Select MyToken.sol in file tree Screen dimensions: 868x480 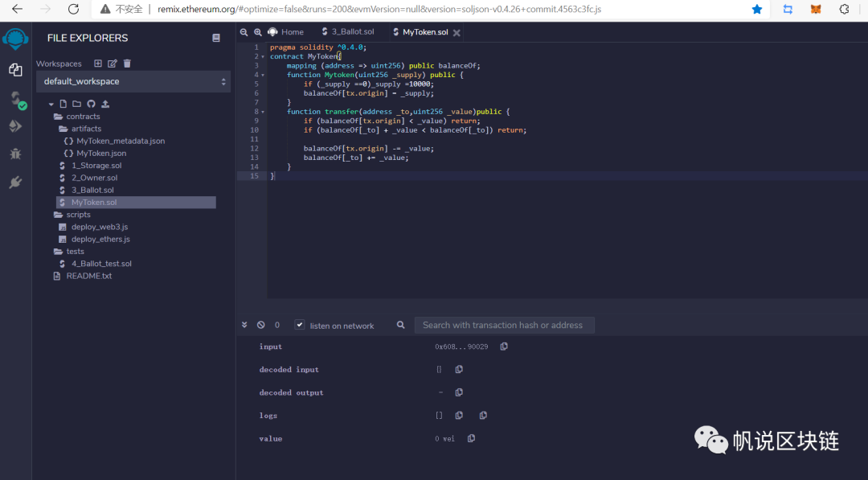coord(136,203)
